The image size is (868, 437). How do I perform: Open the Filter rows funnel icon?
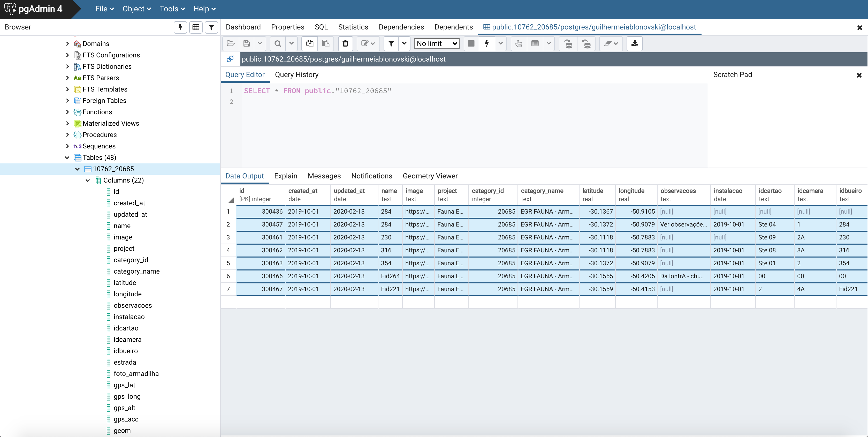tap(391, 43)
